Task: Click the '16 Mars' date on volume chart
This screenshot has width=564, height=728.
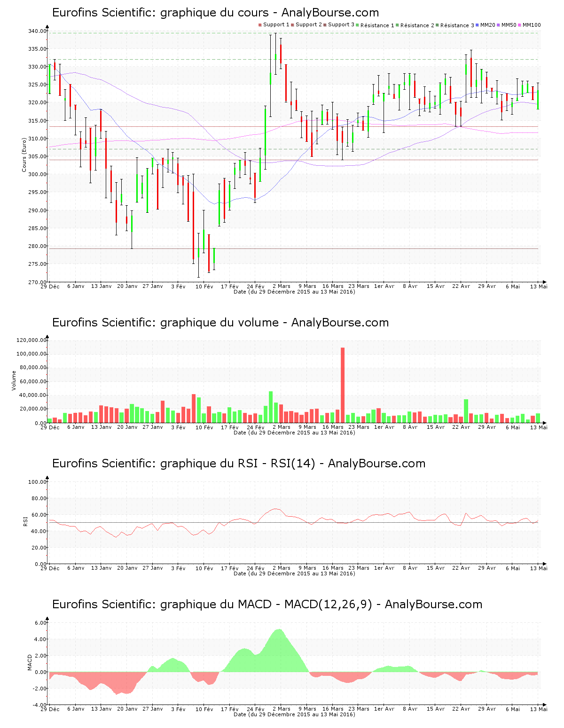Action: [x=333, y=427]
